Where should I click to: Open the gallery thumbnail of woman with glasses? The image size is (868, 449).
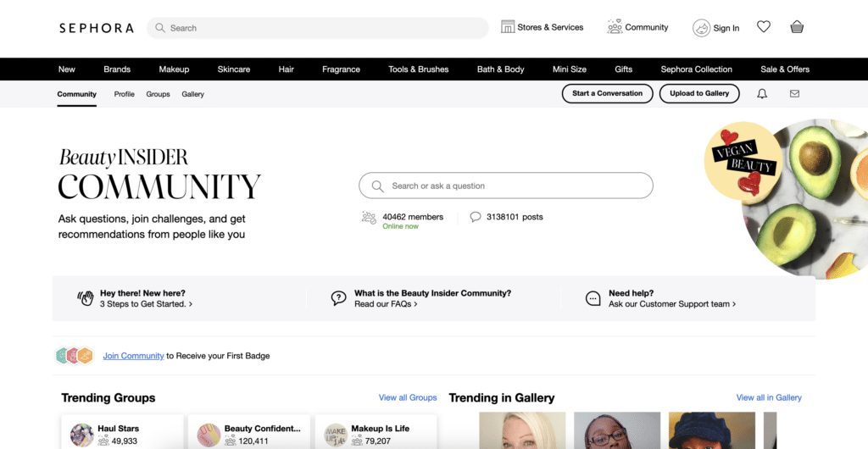click(617, 430)
